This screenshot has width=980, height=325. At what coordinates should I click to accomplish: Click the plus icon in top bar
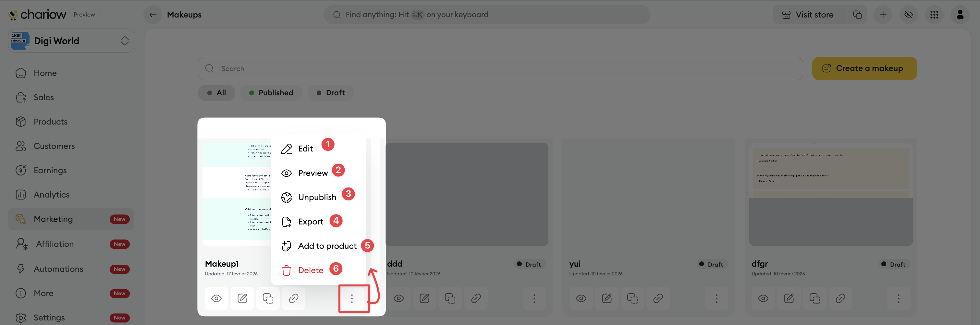click(x=883, y=15)
